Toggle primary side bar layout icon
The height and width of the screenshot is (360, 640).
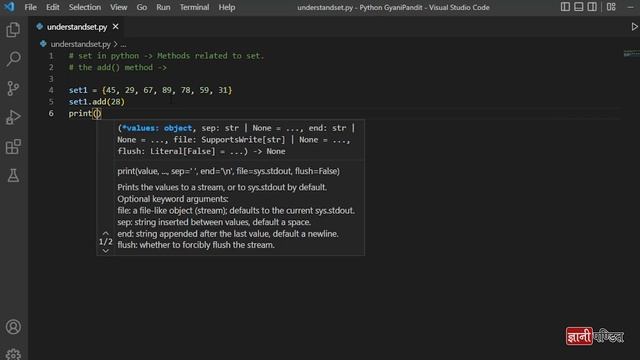[565, 7]
